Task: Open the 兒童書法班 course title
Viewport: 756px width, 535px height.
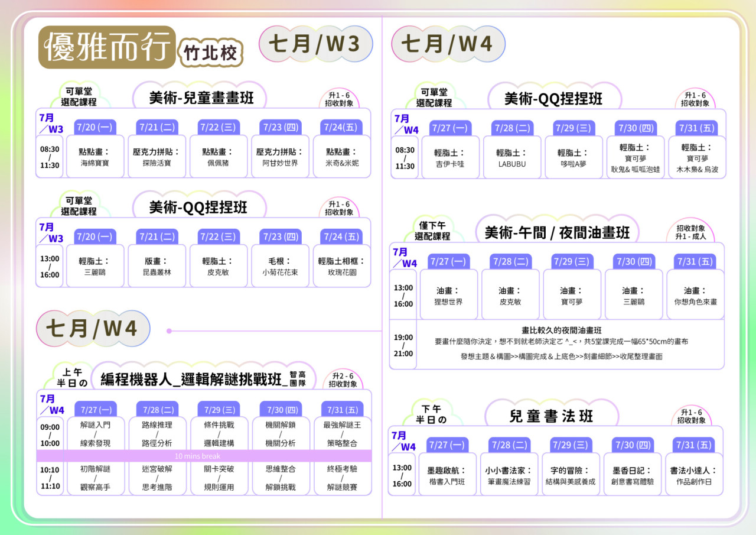Action: point(550,416)
